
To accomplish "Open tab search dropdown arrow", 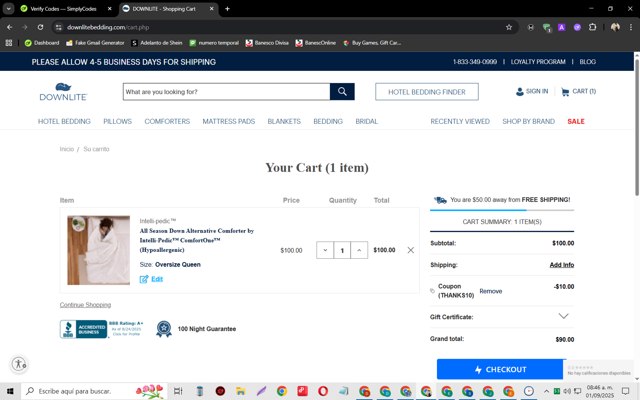I will [9, 9].
